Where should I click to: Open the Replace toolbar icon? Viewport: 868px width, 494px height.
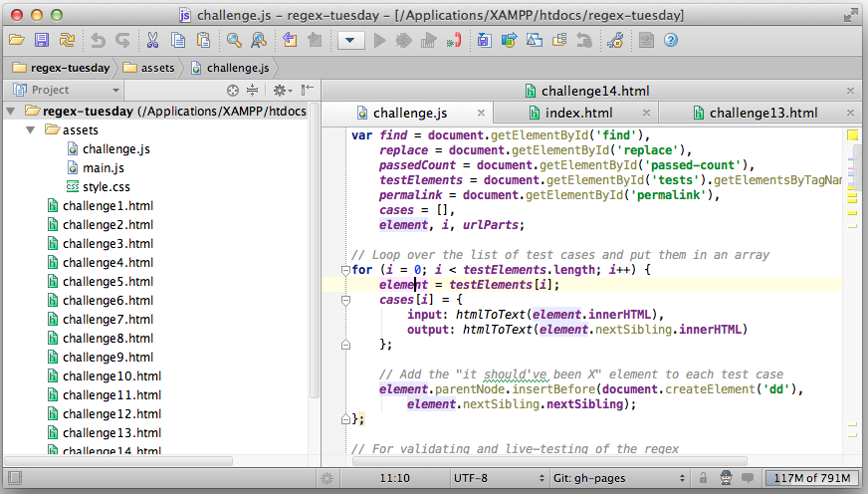259,41
